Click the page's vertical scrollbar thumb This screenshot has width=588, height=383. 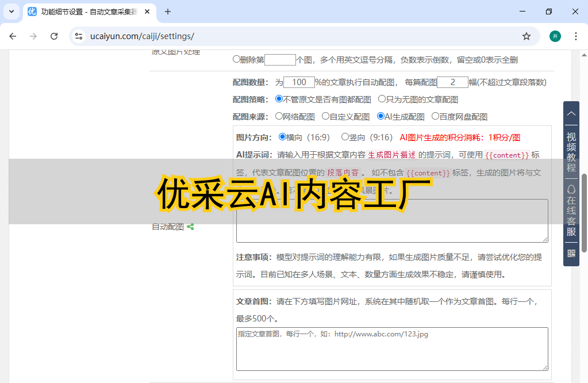click(584, 213)
